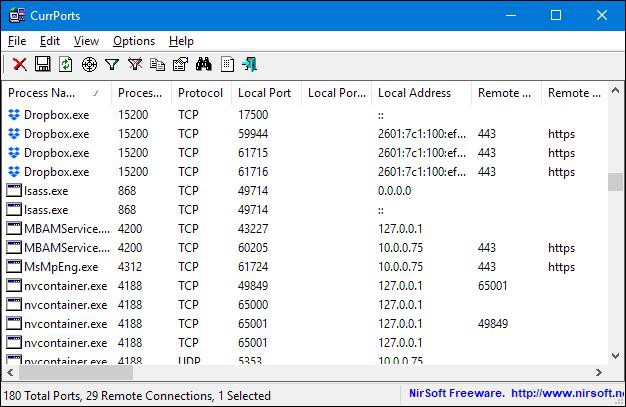Open properties toolbar icon
The height and width of the screenshot is (407, 626).
coord(180,64)
